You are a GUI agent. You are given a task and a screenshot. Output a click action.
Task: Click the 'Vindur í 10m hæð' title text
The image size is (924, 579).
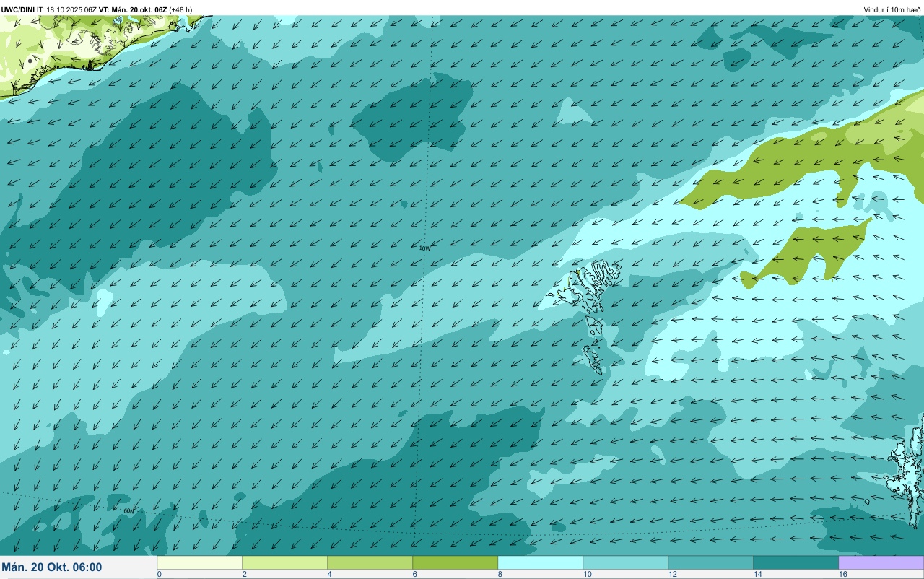pyautogui.click(x=892, y=9)
